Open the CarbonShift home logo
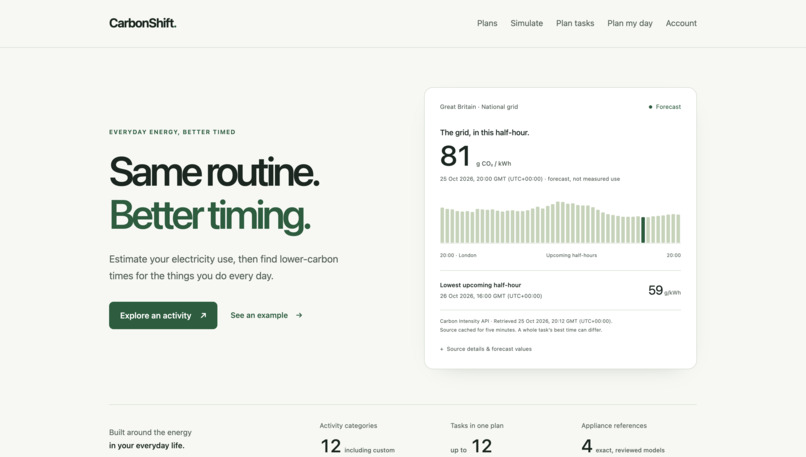This screenshot has width=806, height=457. pos(142,23)
